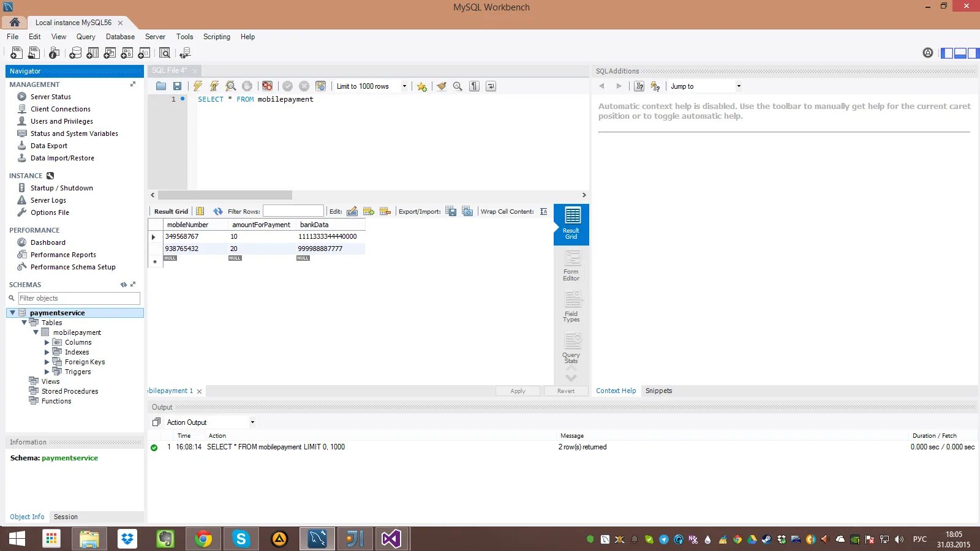Expand the Columns tree node
The width and height of the screenshot is (980, 551).
point(47,342)
